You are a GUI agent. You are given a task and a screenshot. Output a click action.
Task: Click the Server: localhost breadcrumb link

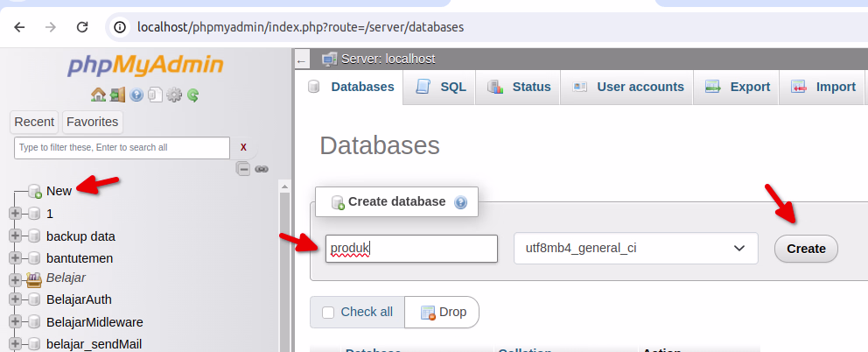coord(388,59)
